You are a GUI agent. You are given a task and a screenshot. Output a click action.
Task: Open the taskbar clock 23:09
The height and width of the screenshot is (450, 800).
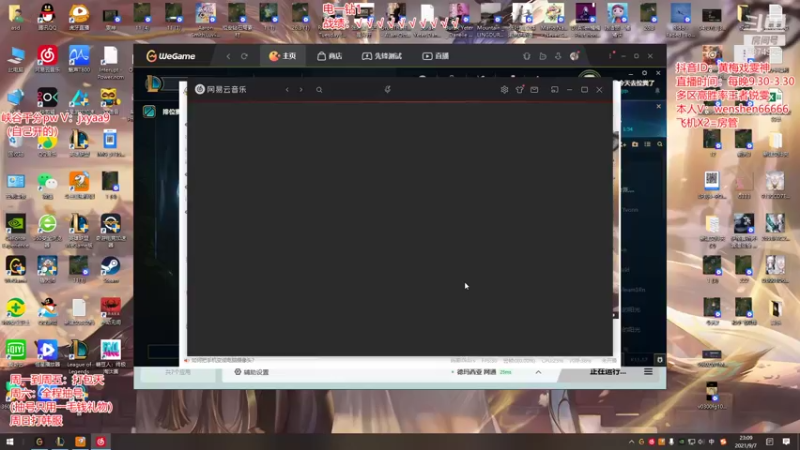pyautogui.click(x=746, y=442)
